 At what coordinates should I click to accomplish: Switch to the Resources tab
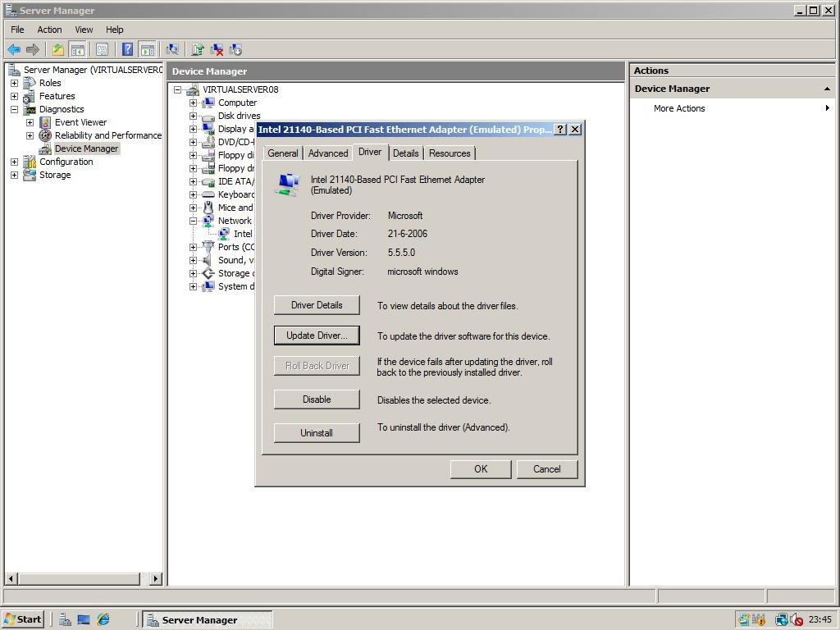(x=450, y=153)
